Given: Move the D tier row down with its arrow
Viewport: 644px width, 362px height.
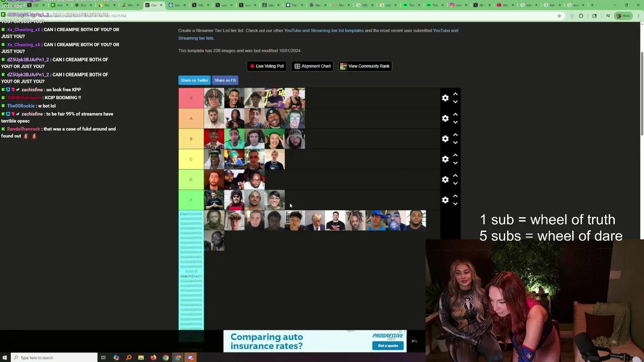Looking at the screenshot, I should pos(455,184).
